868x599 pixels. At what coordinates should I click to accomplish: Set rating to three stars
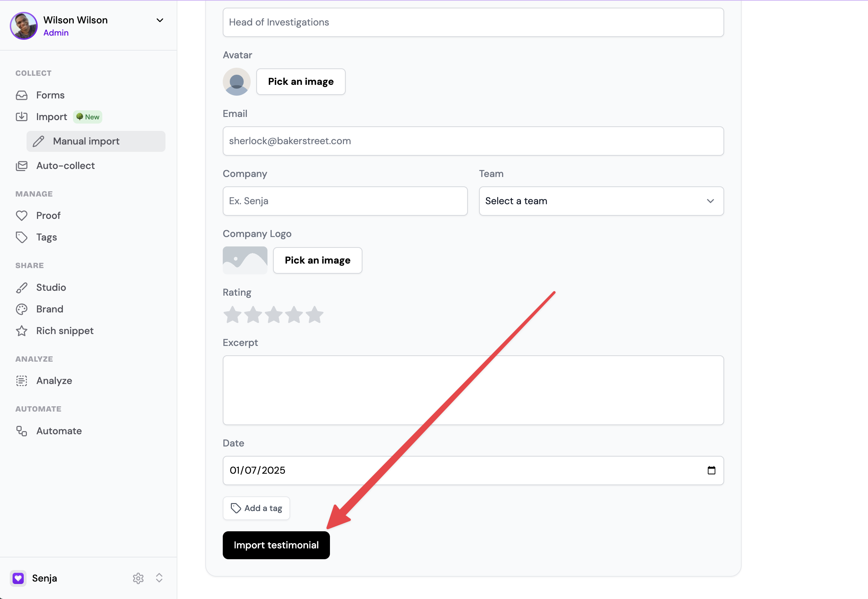coord(274,315)
